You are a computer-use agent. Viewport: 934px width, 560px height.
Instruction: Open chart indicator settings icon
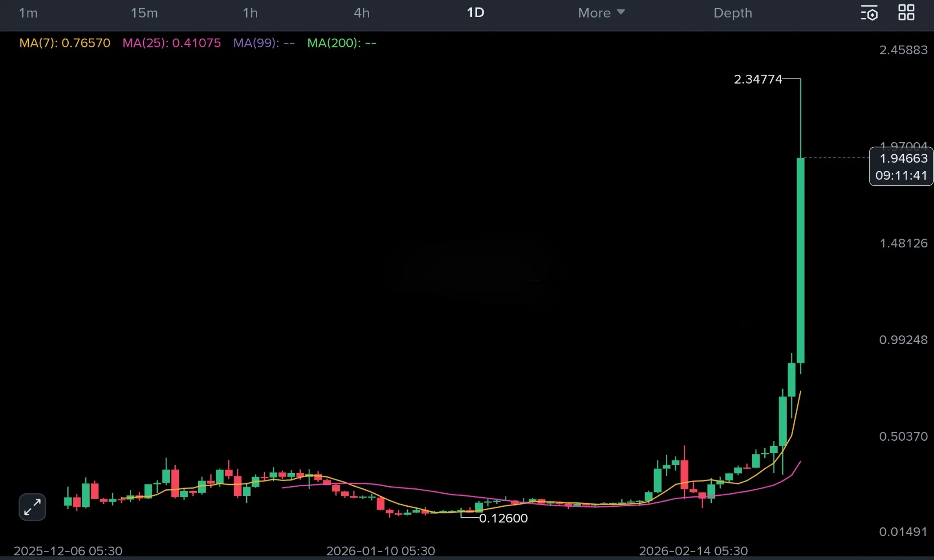click(869, 13)
